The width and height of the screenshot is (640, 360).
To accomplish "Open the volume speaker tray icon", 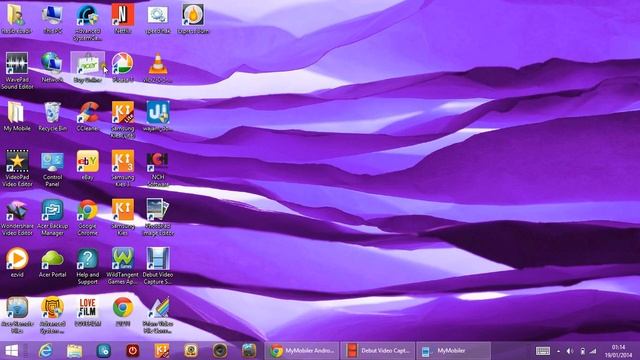I will coord(570,351).
